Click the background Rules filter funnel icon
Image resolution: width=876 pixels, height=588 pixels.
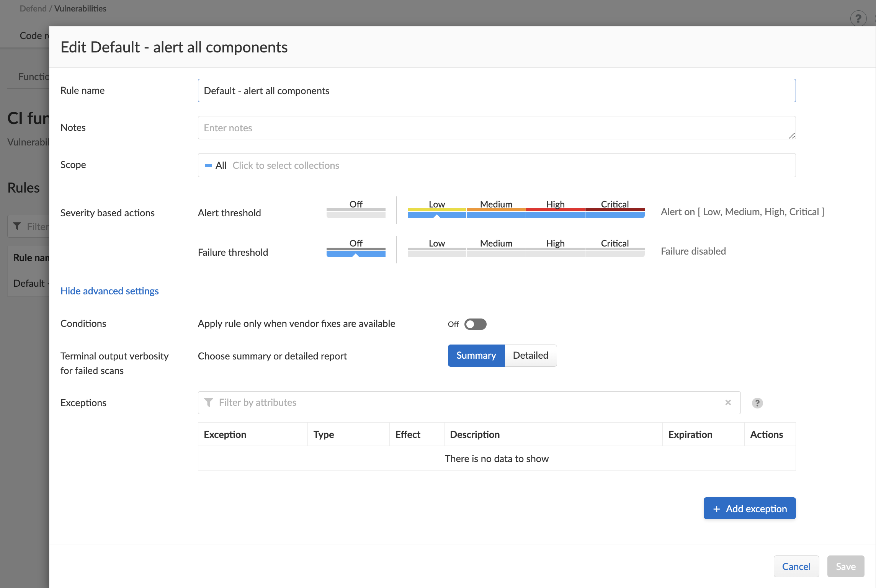[x=17, y=226]
